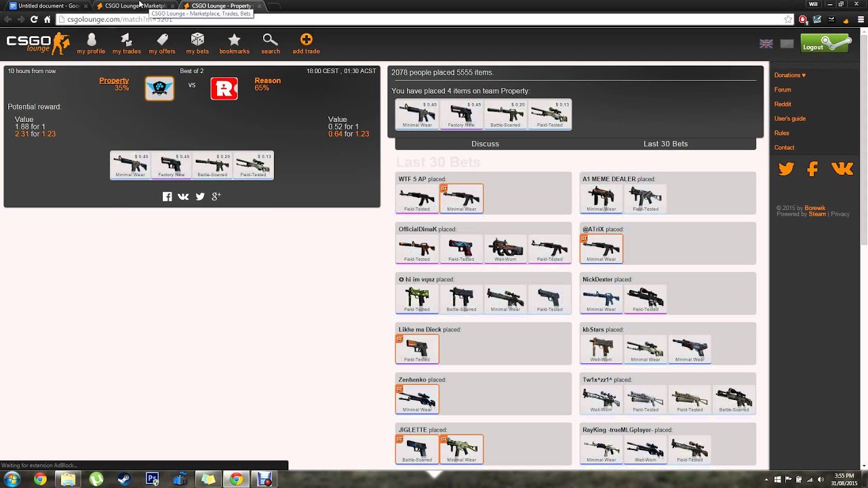Bookmark page with the star icon
Image resolution: width=868 pixels, height=488 pixels.
[788, 20]
